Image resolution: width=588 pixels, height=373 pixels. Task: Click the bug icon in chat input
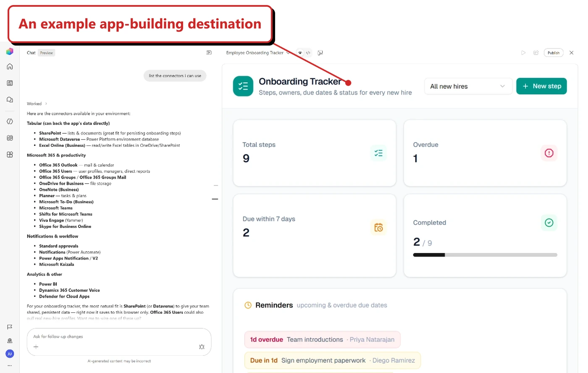pos(202,347)
